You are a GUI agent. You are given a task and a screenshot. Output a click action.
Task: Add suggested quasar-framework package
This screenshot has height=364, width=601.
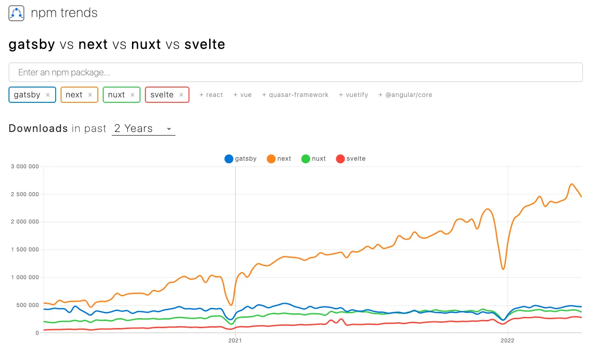click(x=295, y=95)
